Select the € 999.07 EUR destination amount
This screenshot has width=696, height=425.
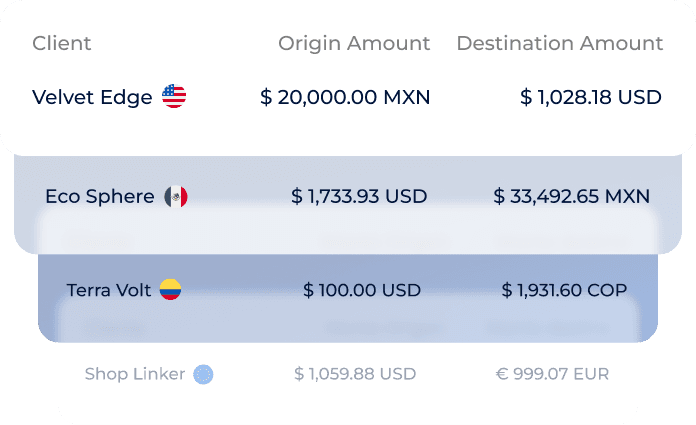(552, 374)
